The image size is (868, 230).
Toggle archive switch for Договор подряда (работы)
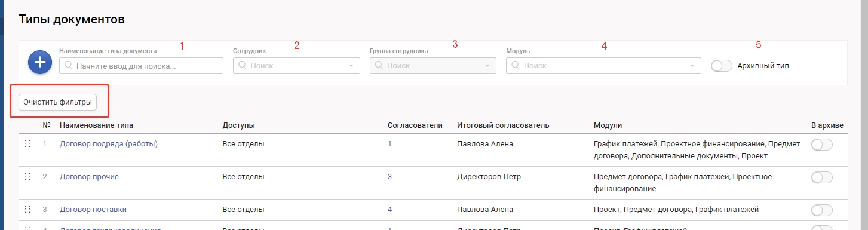pos(822,145)
